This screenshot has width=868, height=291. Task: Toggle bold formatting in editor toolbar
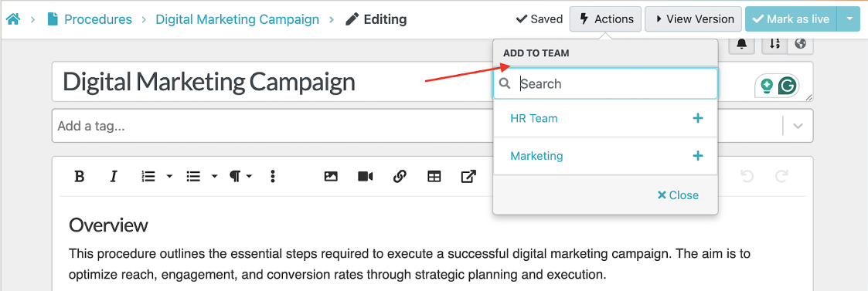pos(79,177)
